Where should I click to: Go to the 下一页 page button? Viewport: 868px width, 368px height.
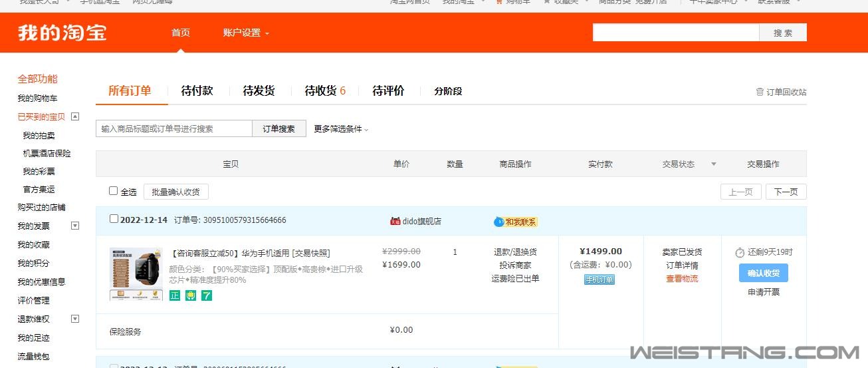786,192
